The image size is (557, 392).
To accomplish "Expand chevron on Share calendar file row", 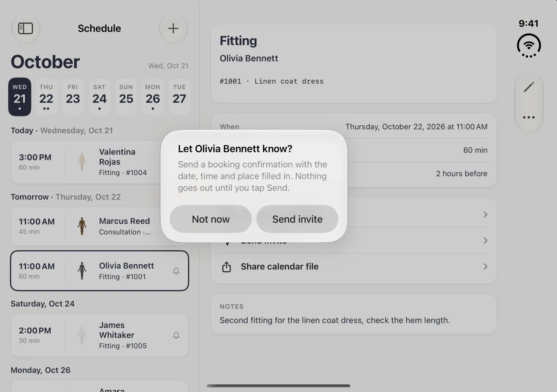I will coord(485,267).
